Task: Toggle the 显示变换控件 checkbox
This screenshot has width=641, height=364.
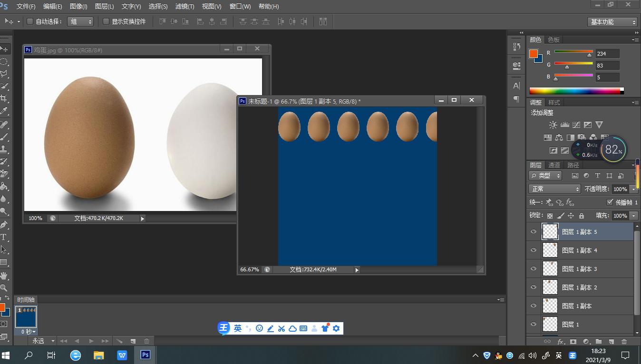Action: tap(106, 21)
